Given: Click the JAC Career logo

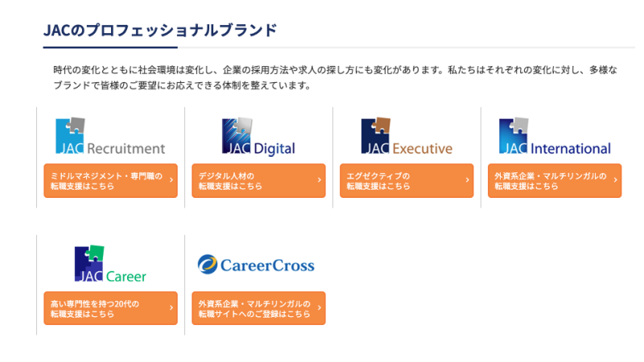Looking at the screenshot, I should (110, 265).
